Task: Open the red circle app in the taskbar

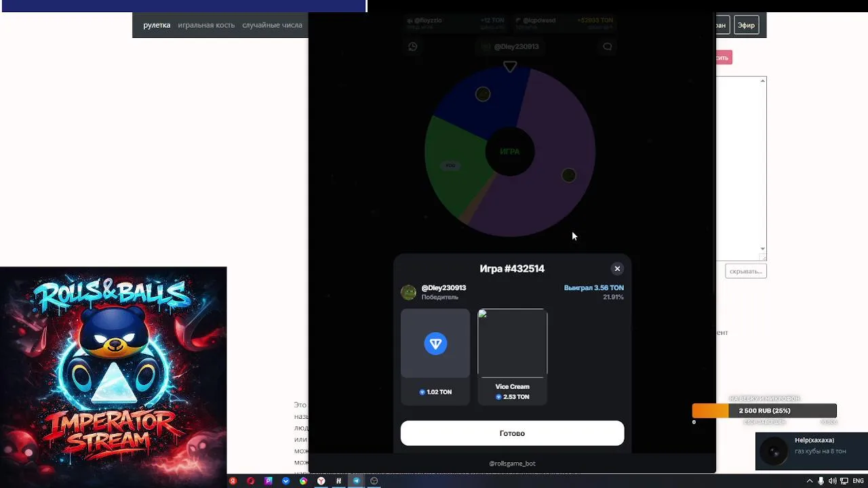Action: tap(250, 481)
